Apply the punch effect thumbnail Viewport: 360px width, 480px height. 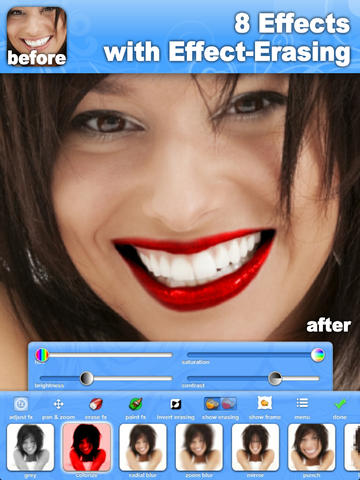312,447
